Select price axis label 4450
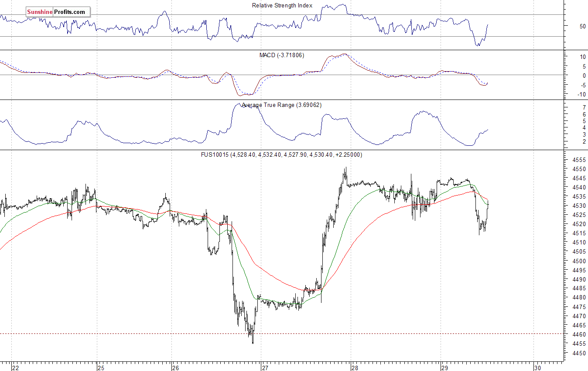This screenshot has height=371, width=588. click(x=579, y=354)
